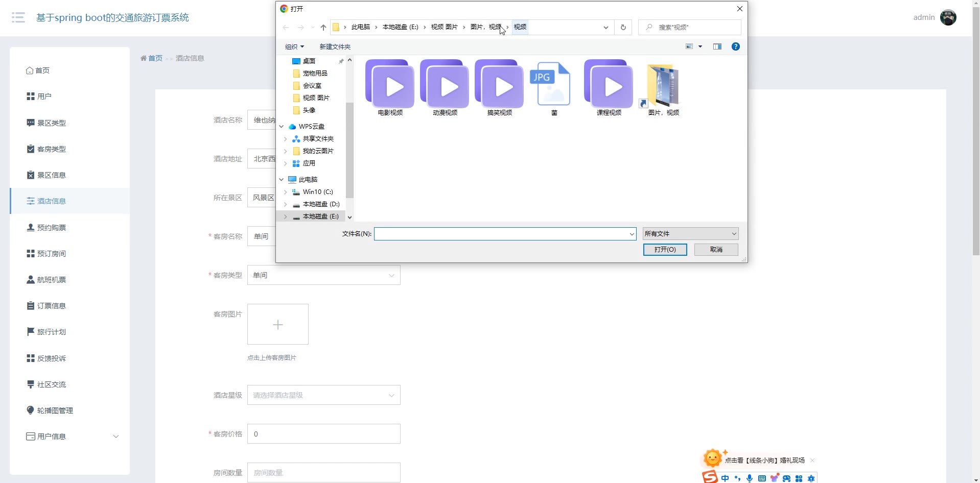
Task: Select 预约购票 sidebar item
Action: 69,228
